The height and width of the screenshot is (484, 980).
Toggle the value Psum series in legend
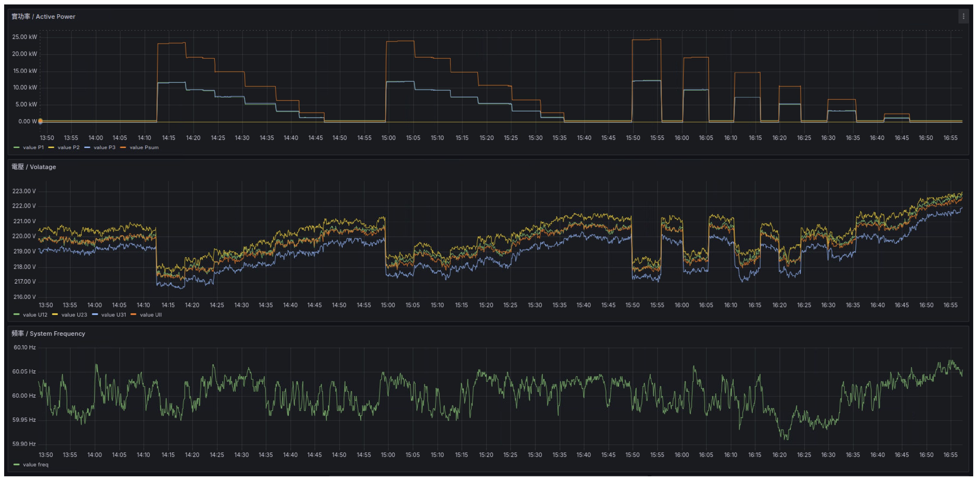[144, 148]
